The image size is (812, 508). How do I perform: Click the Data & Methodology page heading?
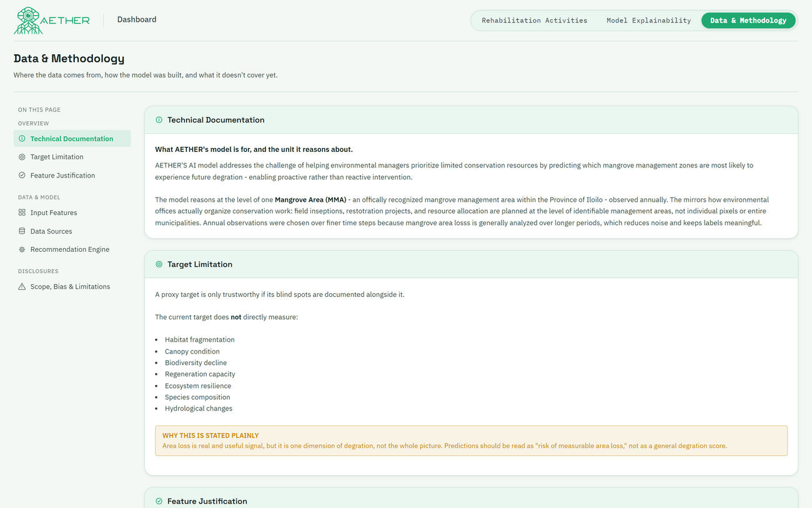click(x=69, y=59)
